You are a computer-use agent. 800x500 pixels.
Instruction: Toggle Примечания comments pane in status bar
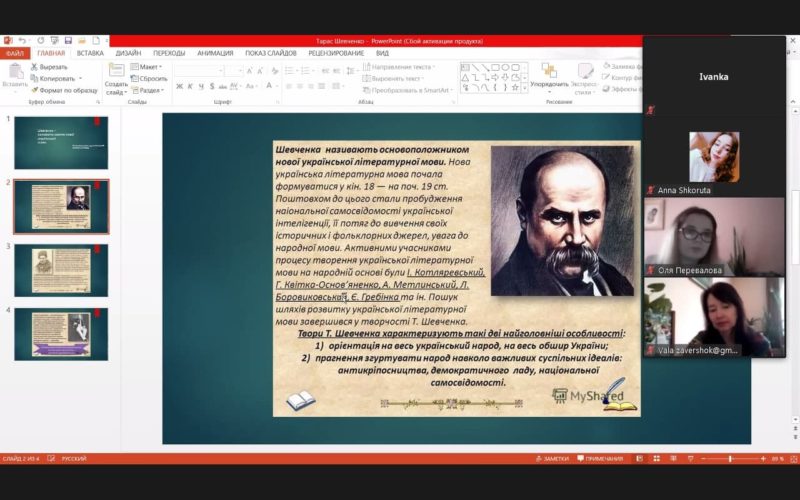(x=599, y=458)
